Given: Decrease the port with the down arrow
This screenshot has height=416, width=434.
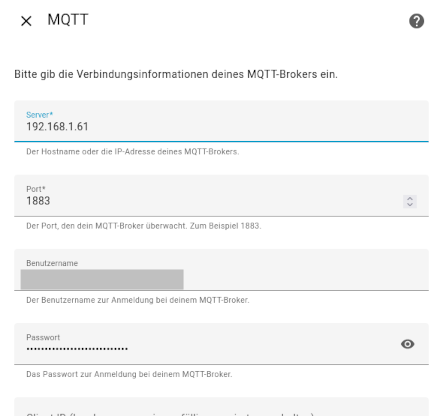Looking at the screenshot, I should click(410, 204).
